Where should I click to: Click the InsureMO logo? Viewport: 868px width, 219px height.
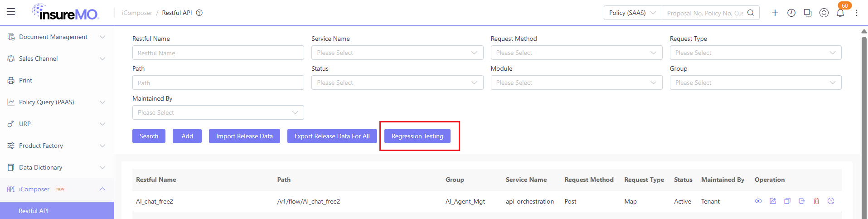point(65,12)
